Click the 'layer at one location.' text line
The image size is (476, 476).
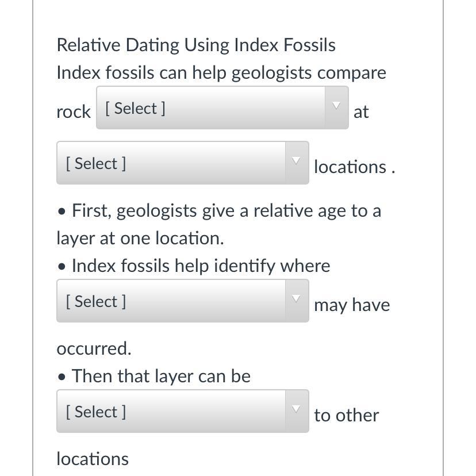coord(140,238)
